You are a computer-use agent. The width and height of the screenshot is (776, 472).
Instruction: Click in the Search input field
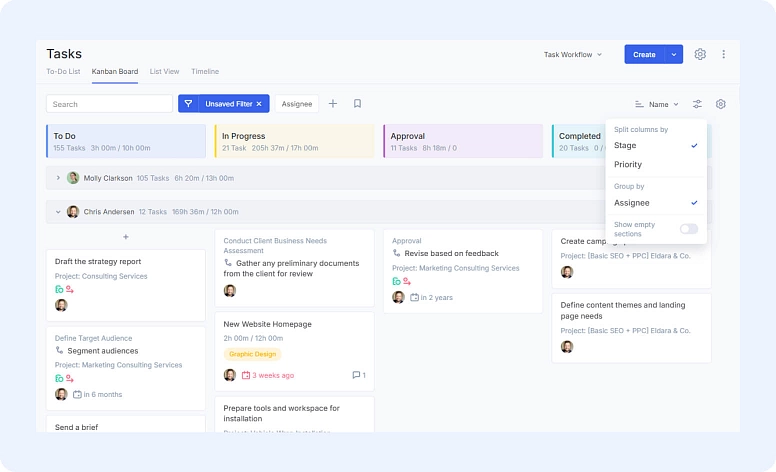coord(110,104)
